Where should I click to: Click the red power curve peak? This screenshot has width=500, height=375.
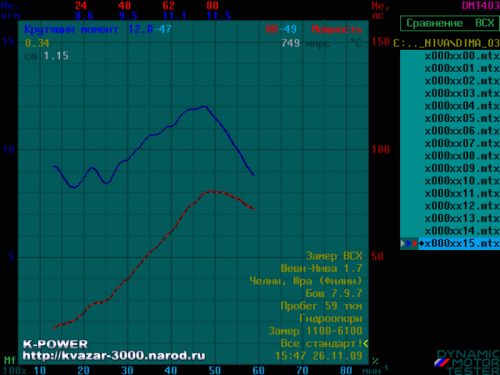(211, 191)
